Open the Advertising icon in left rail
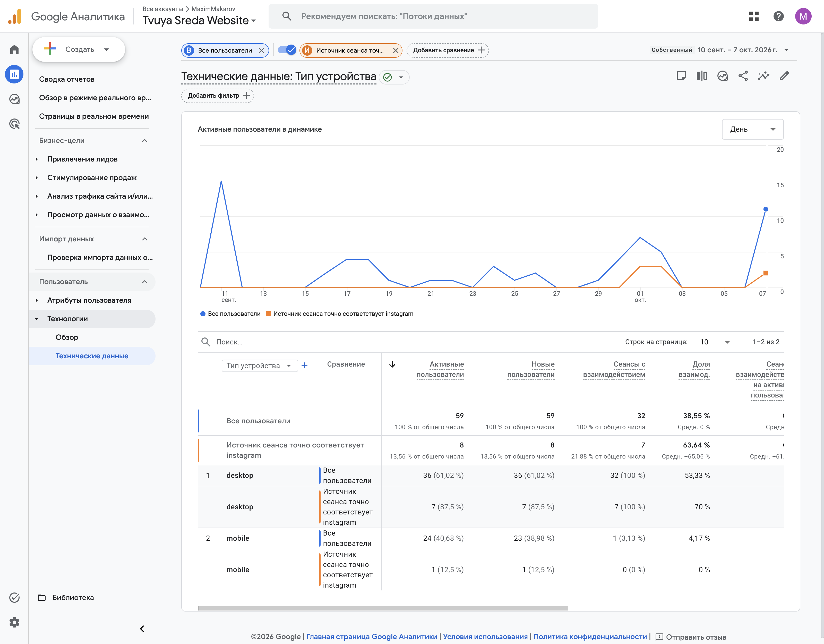The image size is (824, 644). pyautogui.click(x=14, y=124)
